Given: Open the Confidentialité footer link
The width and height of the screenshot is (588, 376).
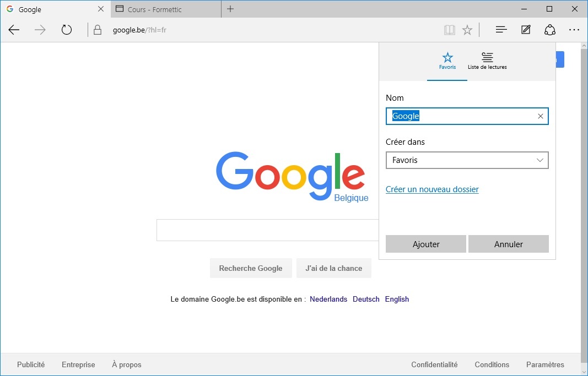Looking at the screenshot, I should pyautogui.click(x=434, y=365).
